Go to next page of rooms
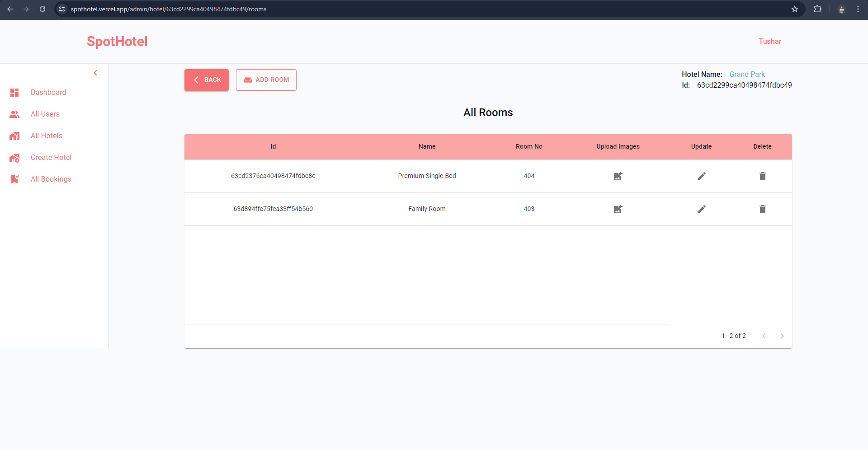Screen dimensions: 868x450 click(x=783, y=336)
